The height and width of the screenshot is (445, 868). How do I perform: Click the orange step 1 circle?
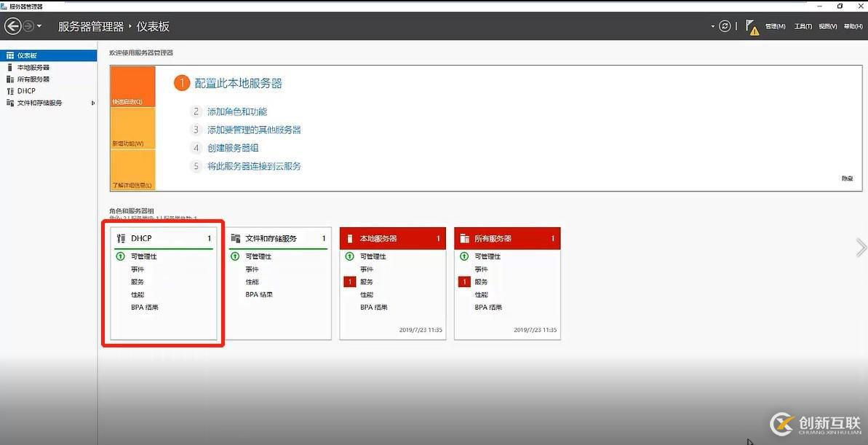(182, 84)
